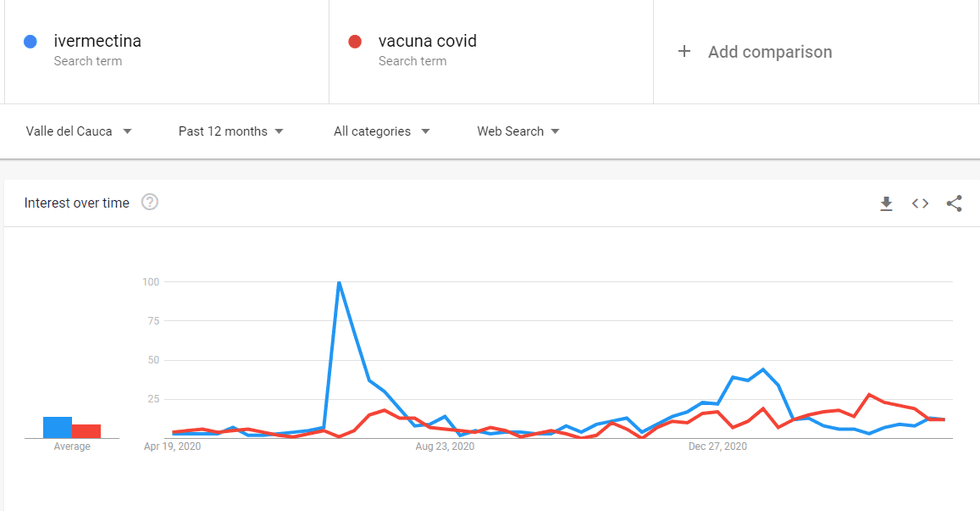
Task: Click the Add comparison text
Action: point(770,52)
